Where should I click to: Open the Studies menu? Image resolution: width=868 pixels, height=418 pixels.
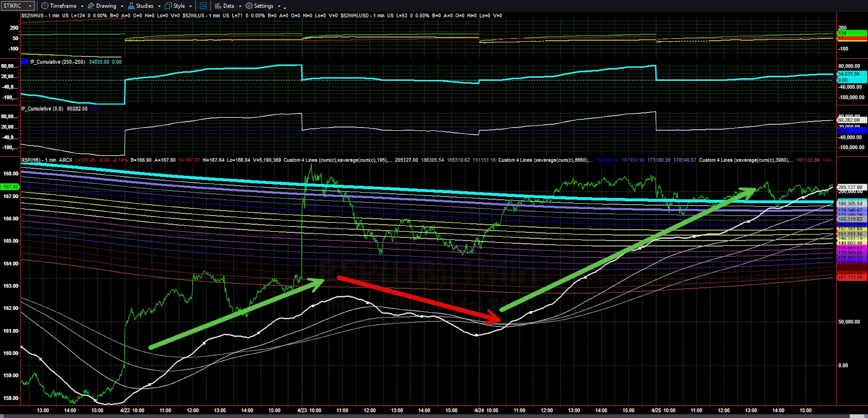click(145, 6)
